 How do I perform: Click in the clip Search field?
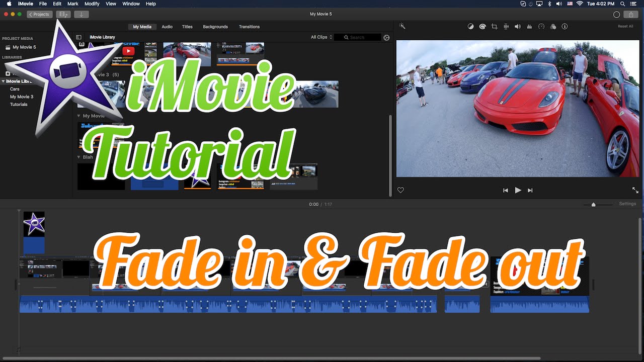(358, 37)
